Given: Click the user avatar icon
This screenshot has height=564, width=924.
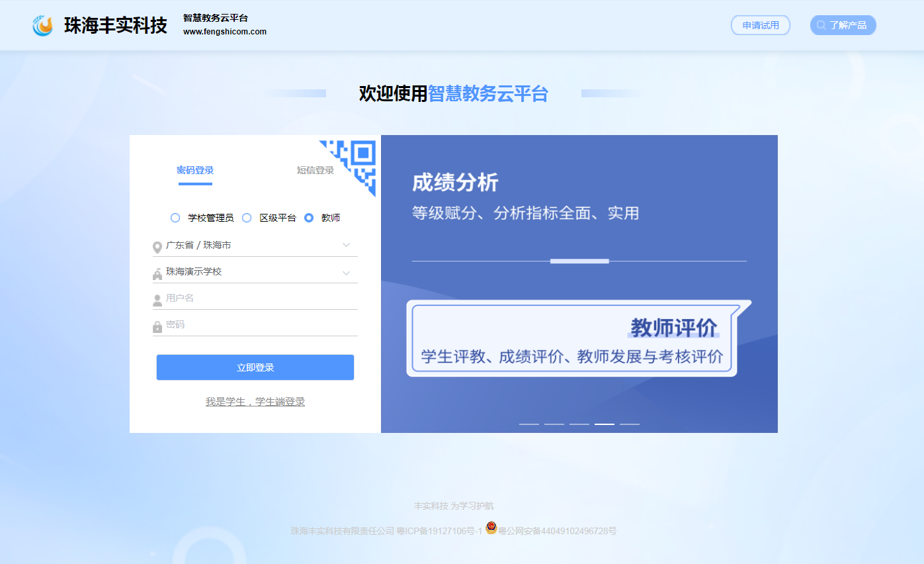Looking at the screenshot, I should (157, 301).
